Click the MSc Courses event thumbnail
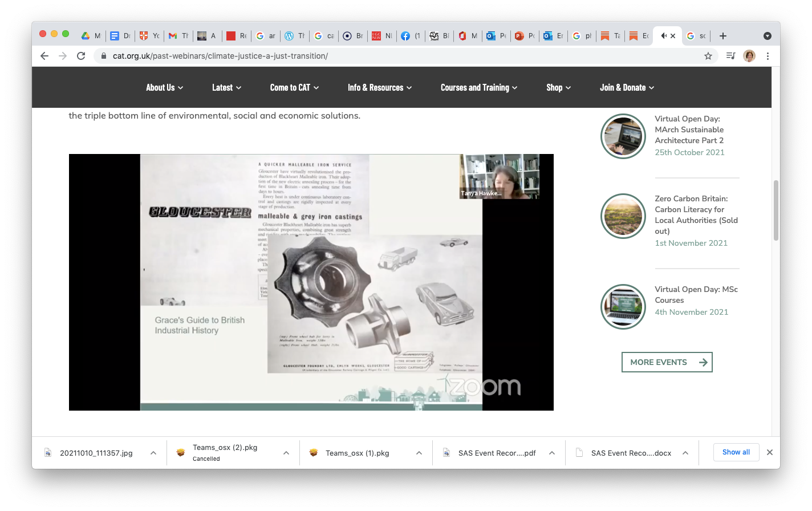 [x=623, y=307]
